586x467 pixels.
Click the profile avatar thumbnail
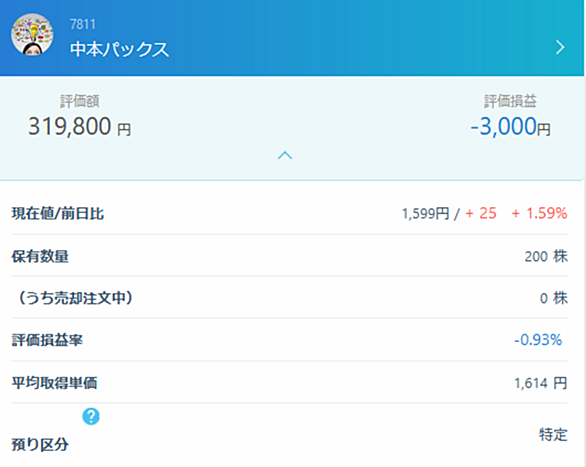point(32,35)
